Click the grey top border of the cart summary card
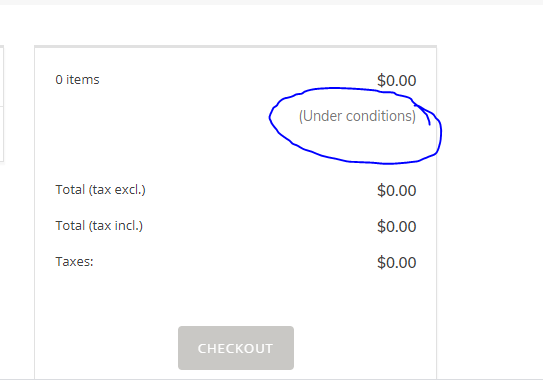This screenshot has height=387, width=543. [235, 46]
